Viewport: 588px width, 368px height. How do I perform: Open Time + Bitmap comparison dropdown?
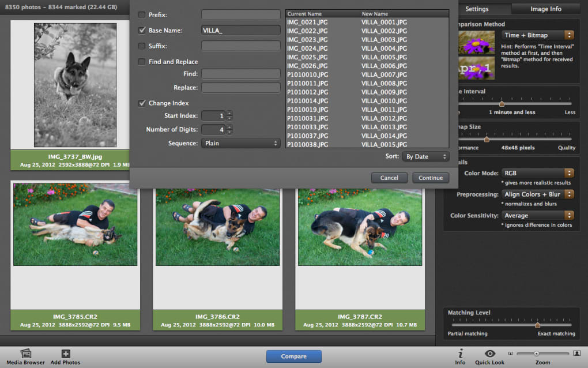click(538, 35)
